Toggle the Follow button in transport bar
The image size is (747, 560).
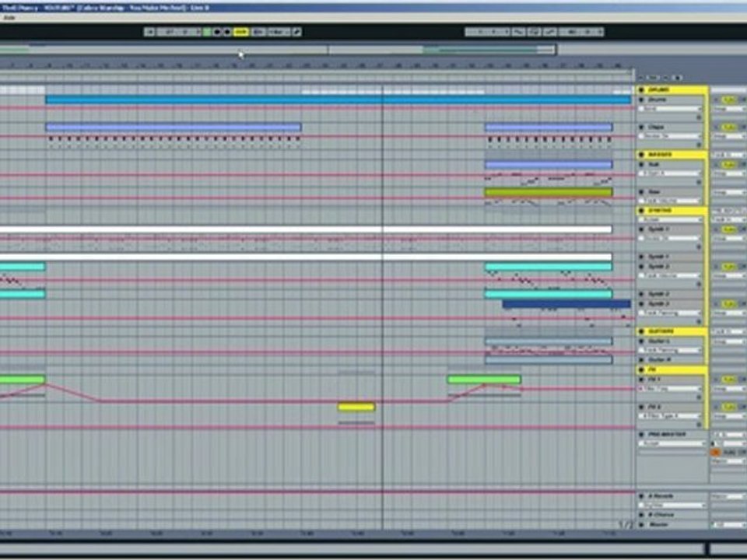(x=149, y=32)
